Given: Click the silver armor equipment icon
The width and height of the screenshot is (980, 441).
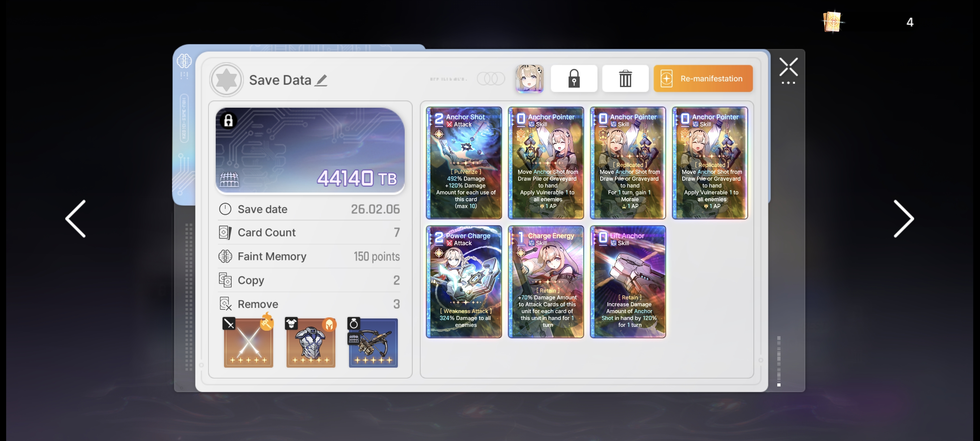Looking at the screenshot, I should [x=310, y=342].
